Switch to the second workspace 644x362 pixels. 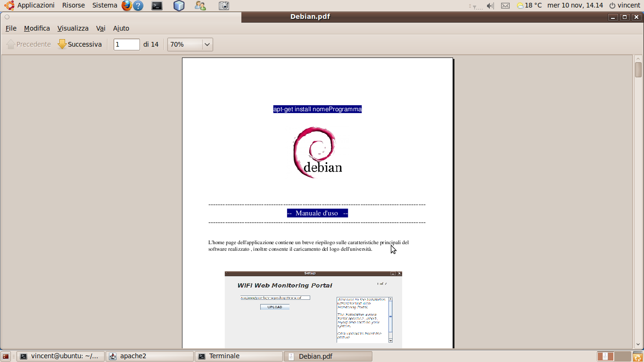pos(622,356)
